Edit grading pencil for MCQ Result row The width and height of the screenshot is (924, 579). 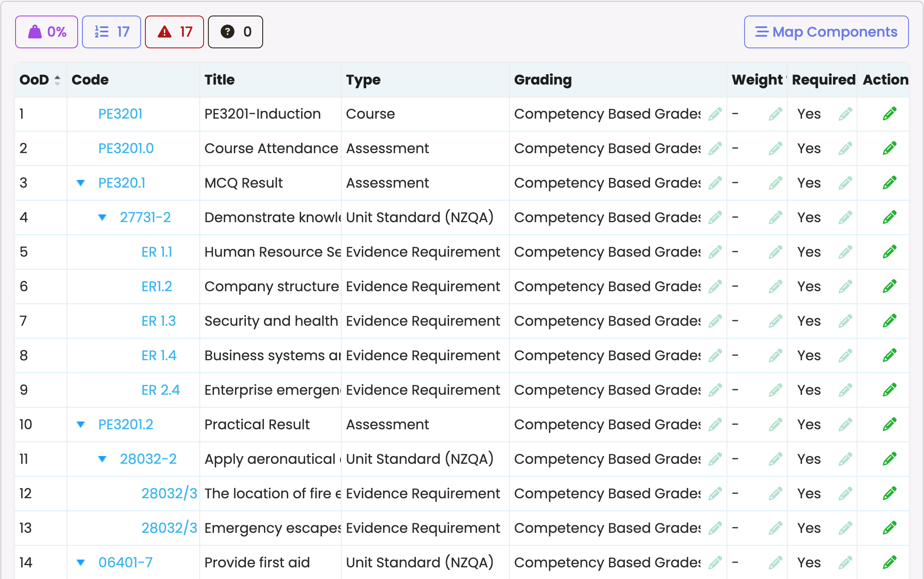click(x=715, y=183)
